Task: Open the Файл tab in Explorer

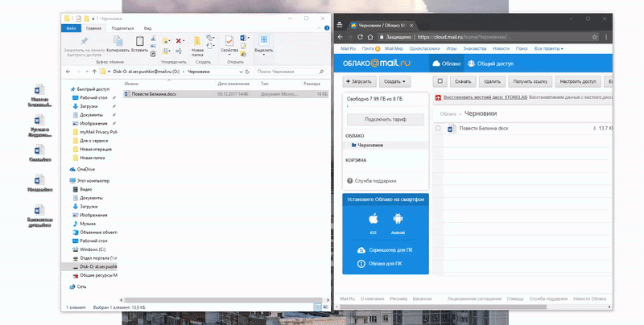Action: [71, 28]
